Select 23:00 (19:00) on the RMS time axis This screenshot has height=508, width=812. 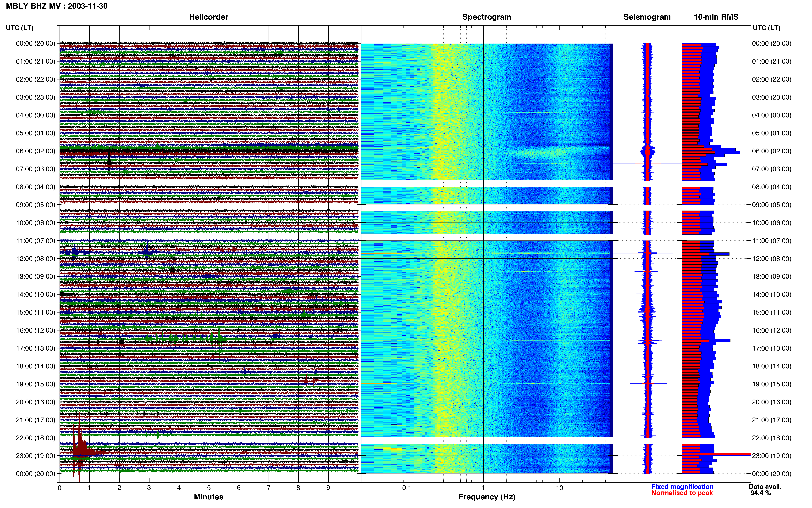pyautogui.click(x=772, y=456)
